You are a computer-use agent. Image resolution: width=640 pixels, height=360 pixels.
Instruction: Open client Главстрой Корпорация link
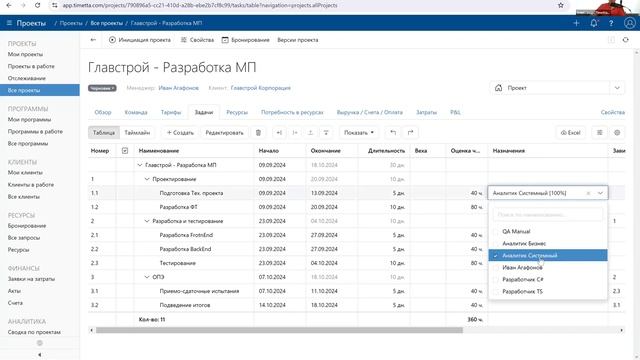tap(260, 88)
